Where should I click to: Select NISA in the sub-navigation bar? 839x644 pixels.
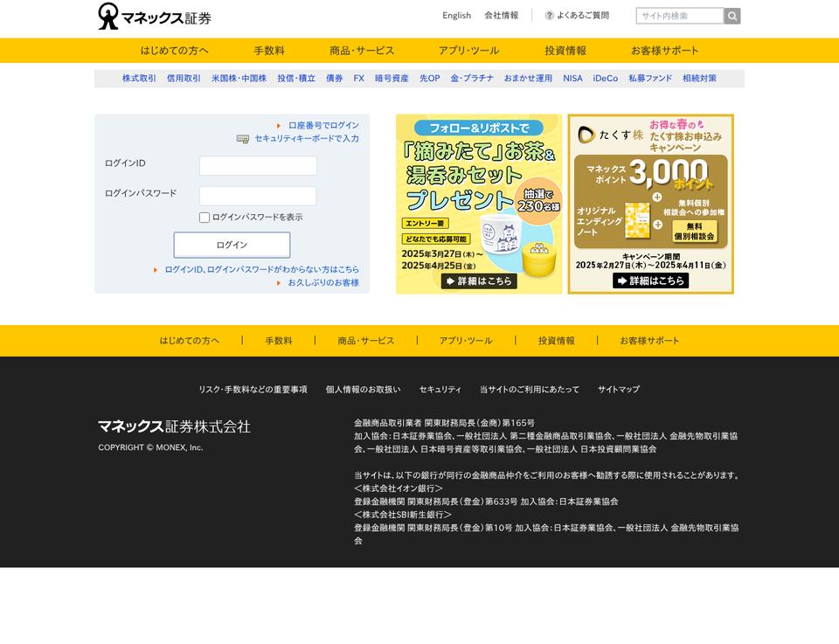575,78
